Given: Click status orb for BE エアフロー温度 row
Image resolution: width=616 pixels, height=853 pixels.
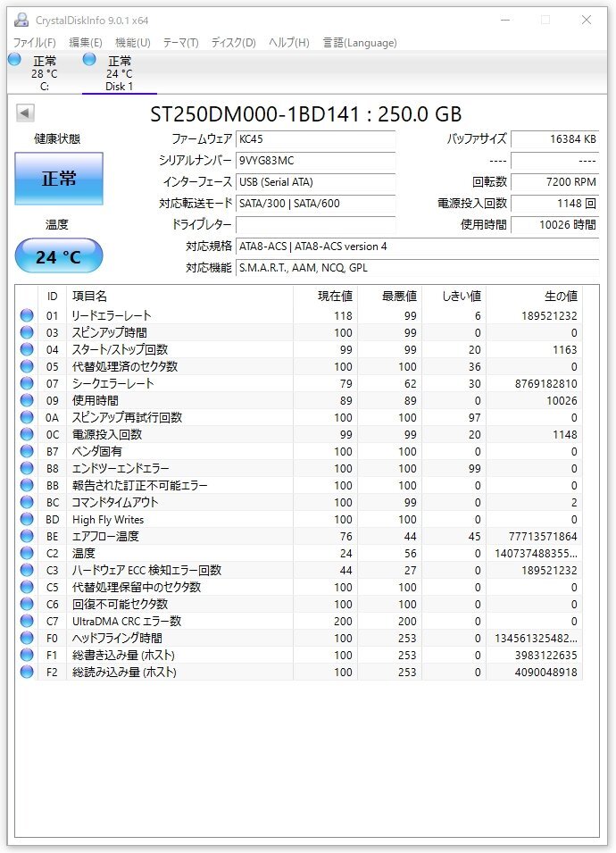Looking at the screenshot, I should coord(27,536).
